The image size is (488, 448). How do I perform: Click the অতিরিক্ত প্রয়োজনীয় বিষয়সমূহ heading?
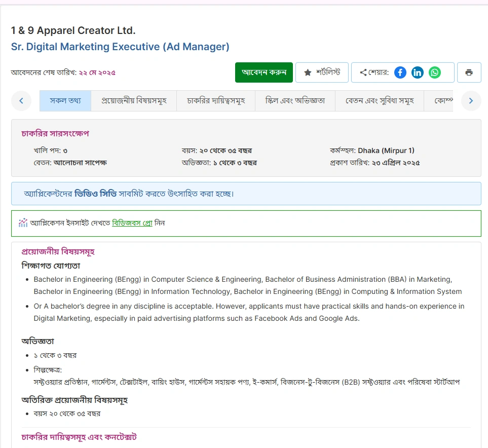74,400
